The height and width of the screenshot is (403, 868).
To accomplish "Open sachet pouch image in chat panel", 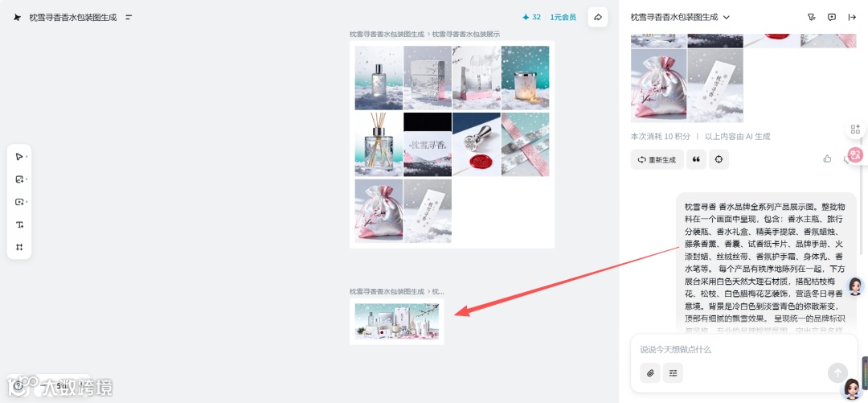I will click(658, 85).
